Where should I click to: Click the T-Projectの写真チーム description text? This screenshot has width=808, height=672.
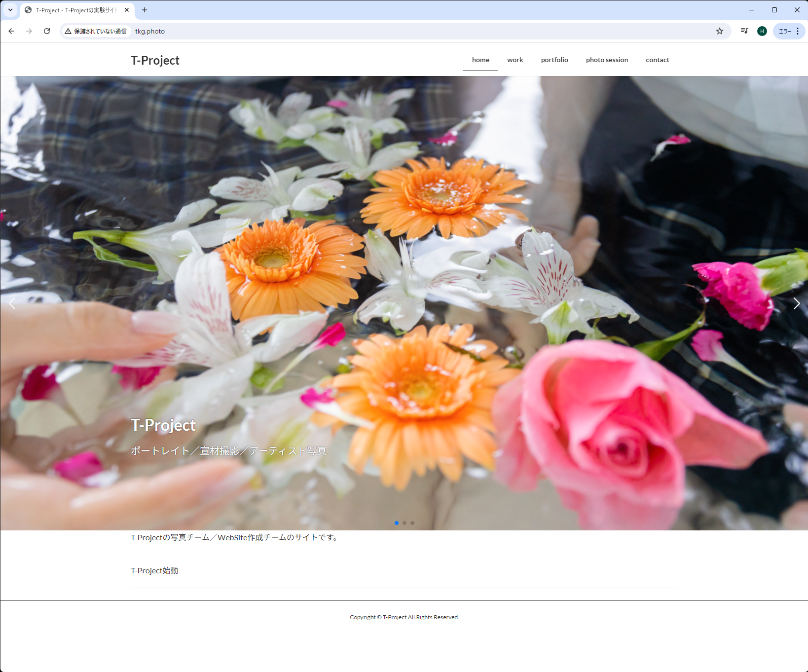click(235, 537)
